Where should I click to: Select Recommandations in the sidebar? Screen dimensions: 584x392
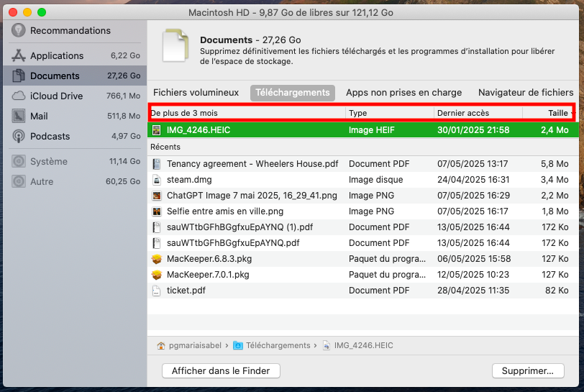75,30
